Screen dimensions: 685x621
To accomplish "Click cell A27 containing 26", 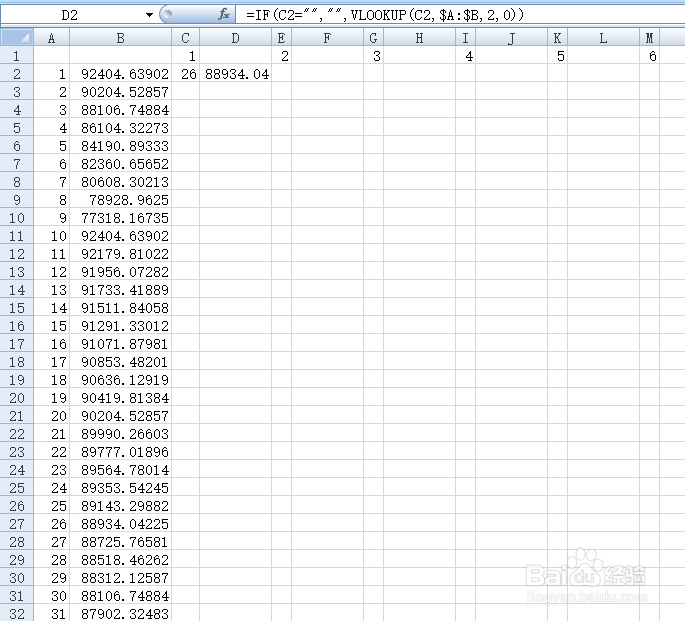I will pyautogui.click(x=52, y=524).
